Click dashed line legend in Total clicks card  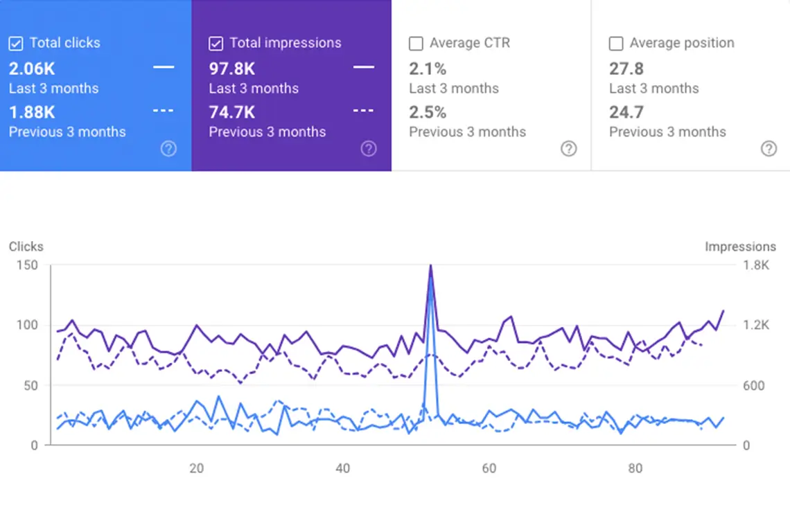click(x=164, y=111)
